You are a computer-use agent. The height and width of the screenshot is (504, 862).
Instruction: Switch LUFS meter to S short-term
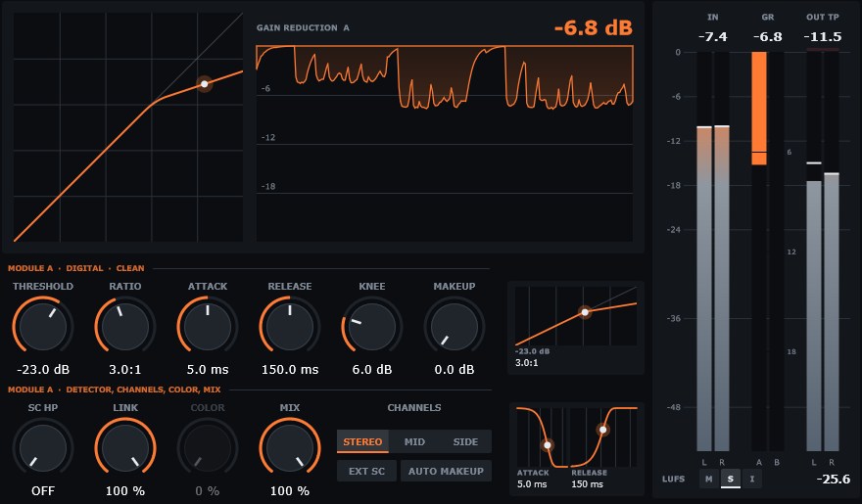pyautogui.click(x=730, y=479)
